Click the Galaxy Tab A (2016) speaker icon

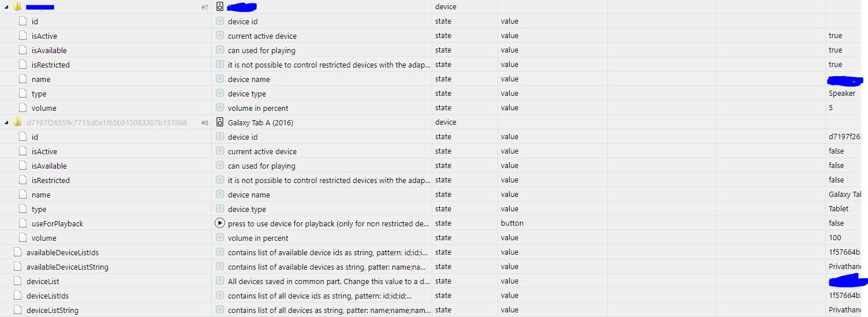(x=220, y=122)
